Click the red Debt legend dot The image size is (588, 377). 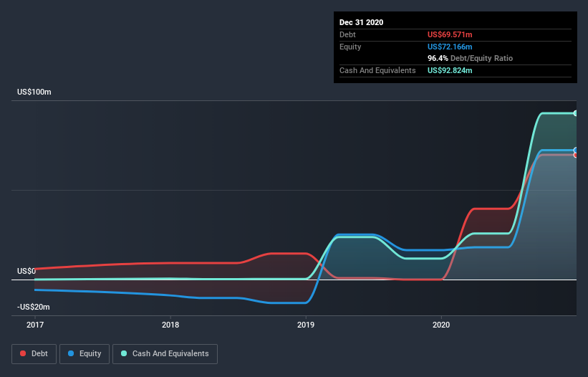[x=23, y=353]
